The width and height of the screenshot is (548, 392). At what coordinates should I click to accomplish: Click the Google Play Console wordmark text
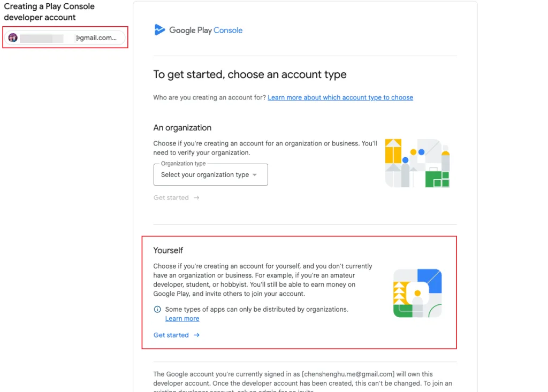[x=205, y=30]
